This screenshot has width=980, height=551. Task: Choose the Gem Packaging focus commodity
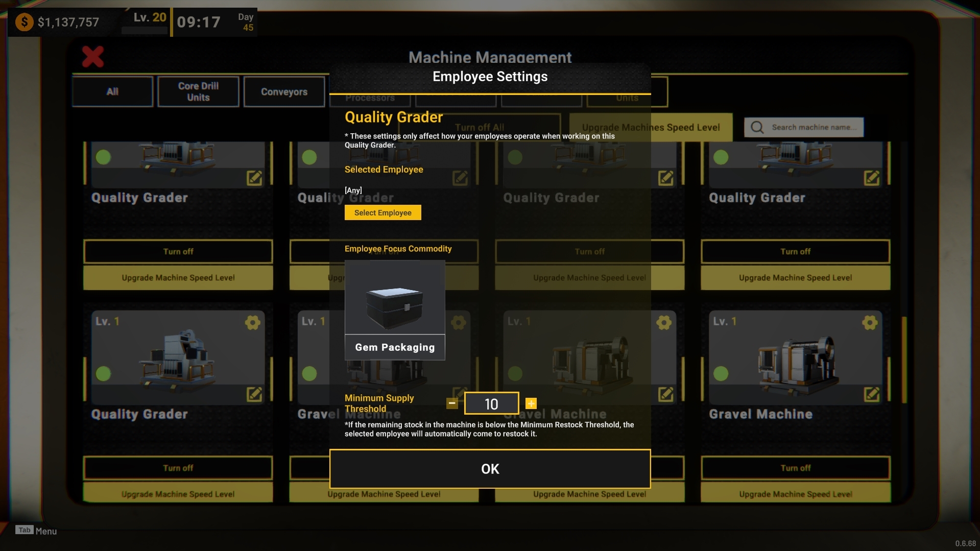(x=395, y=310)
